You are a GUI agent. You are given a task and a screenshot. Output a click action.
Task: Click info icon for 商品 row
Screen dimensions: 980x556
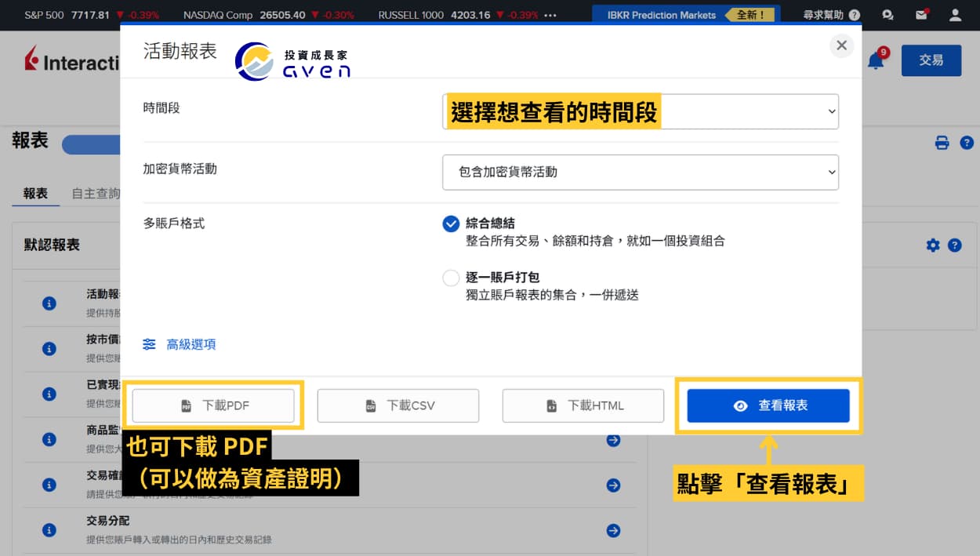(49, 439)
